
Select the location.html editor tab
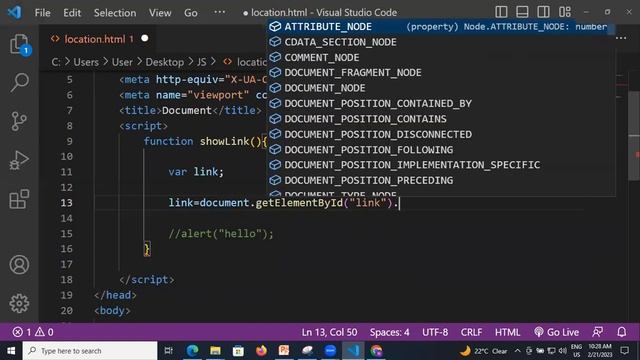98,39
